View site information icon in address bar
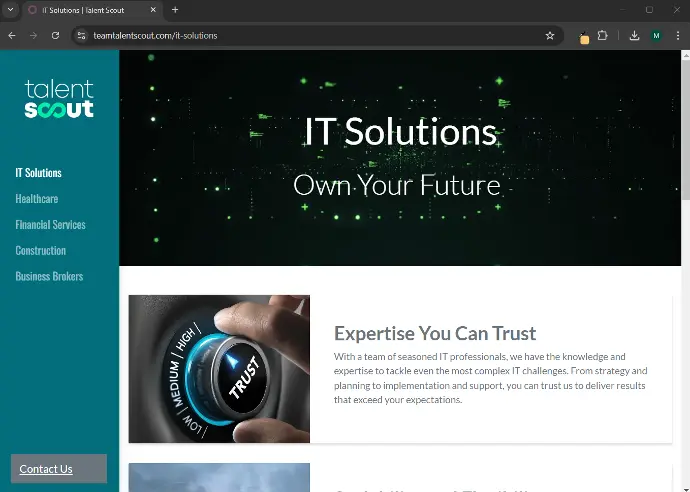Viewport: 690px width, 492px height. click(x=81, y=36)
